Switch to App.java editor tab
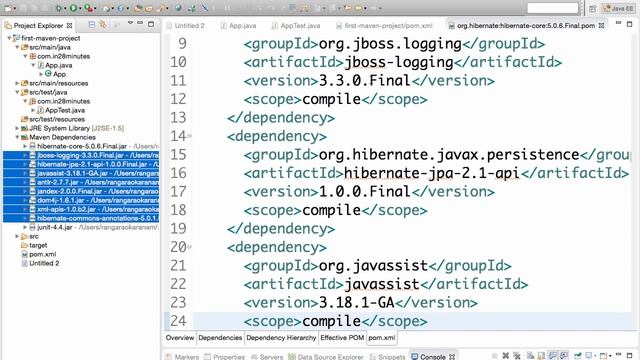 (x=238, y=25)
